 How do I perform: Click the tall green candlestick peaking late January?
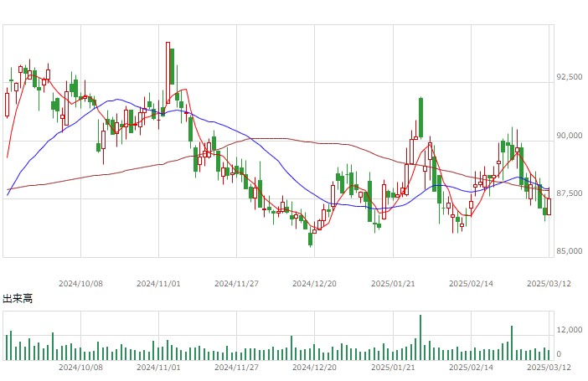coord(420,117)
